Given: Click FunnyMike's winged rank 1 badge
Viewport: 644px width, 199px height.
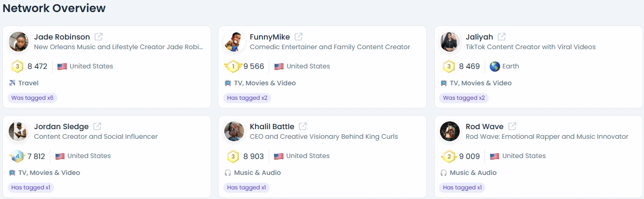Looking at the screenshot, I should point(233,66).
